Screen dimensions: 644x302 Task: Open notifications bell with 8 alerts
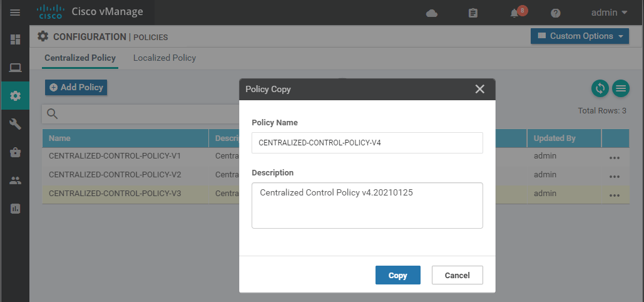click(518, 13)
